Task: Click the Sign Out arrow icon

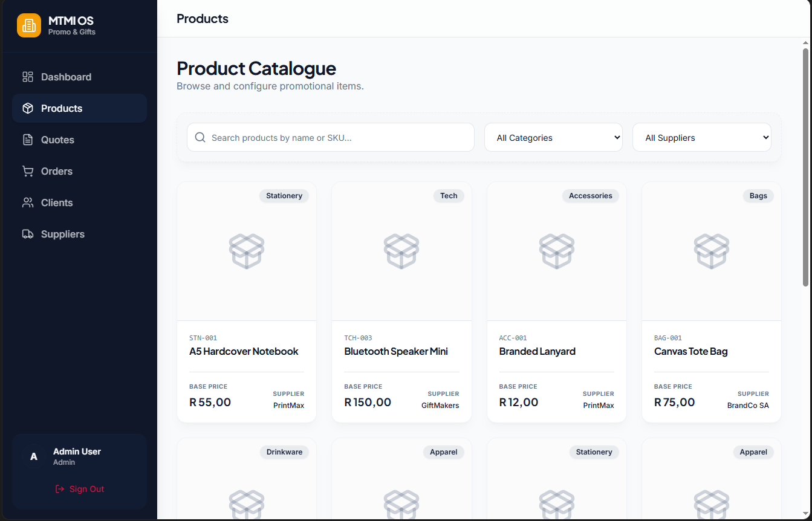Action: (x=59, y=488)
